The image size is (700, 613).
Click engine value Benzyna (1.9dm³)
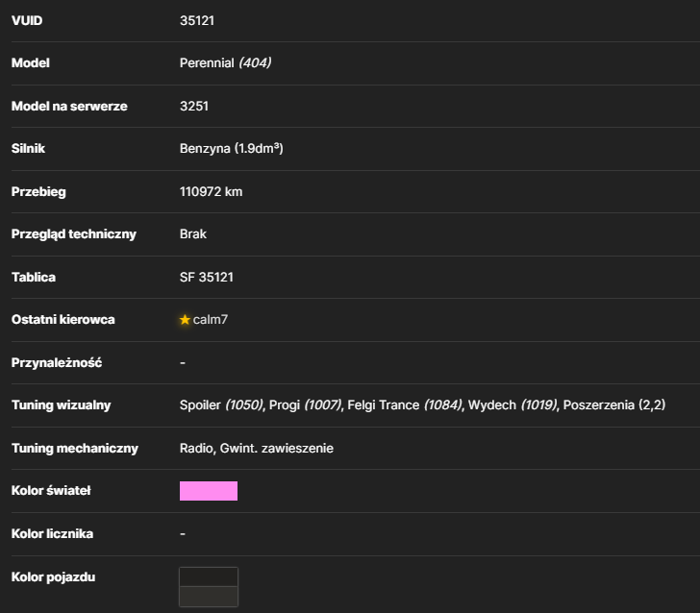point(231,148)
